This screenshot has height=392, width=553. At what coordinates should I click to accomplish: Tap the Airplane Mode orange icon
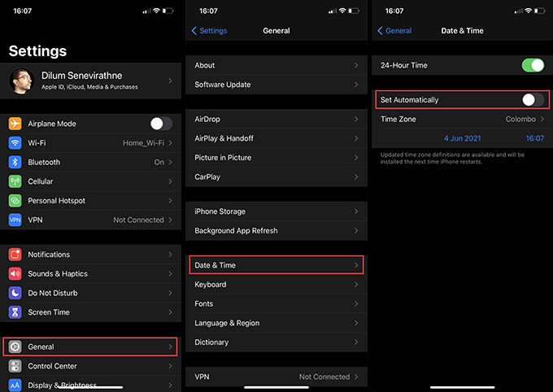point(15,124)
